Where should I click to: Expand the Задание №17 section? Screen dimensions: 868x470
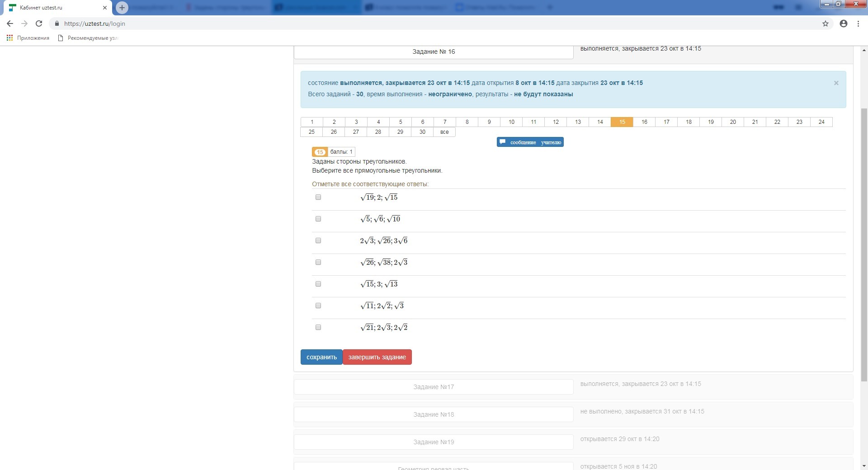pos(433,387)
